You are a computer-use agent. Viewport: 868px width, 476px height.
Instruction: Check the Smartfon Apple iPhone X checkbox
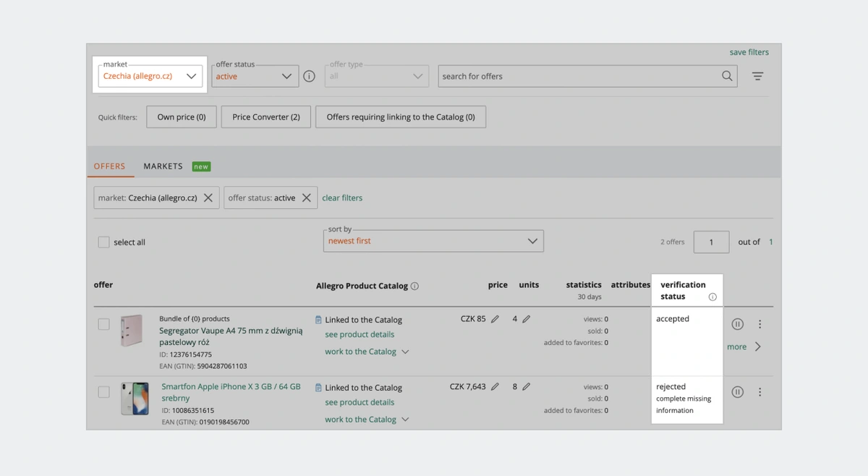(103, 392)
